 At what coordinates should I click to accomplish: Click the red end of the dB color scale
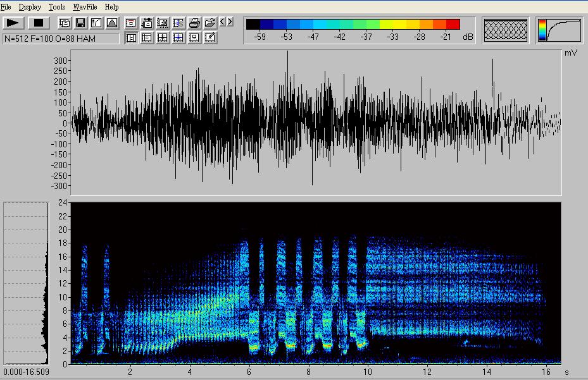coord(453,25)
